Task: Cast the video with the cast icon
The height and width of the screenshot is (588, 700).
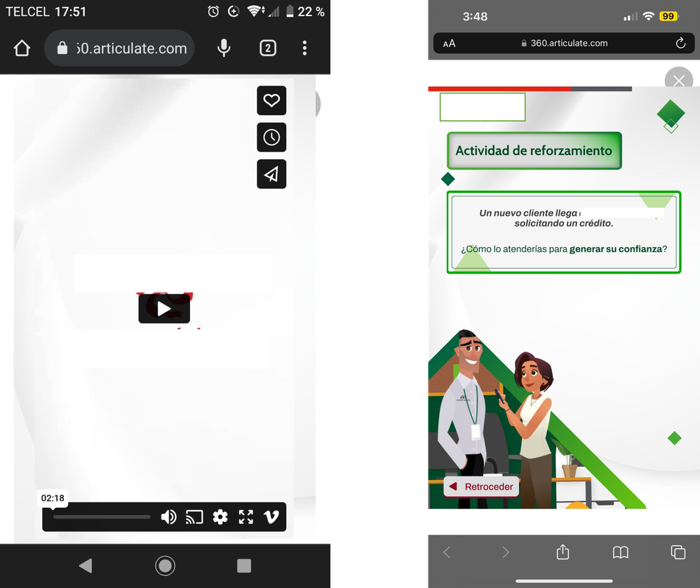Action: [194, 517]
